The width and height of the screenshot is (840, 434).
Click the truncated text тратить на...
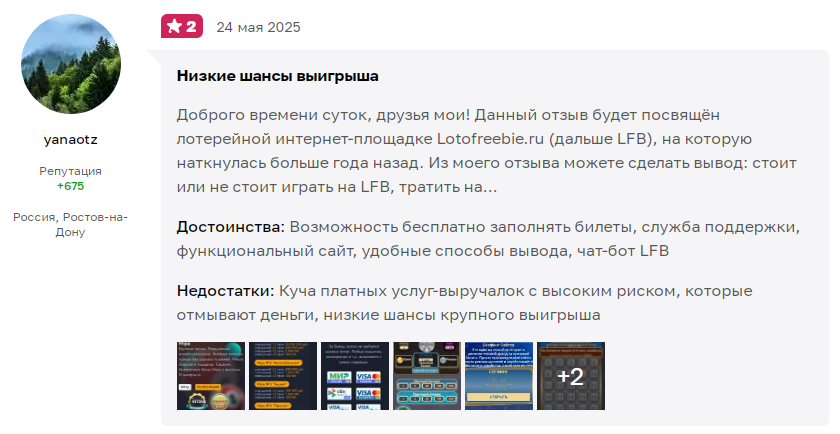448,187
